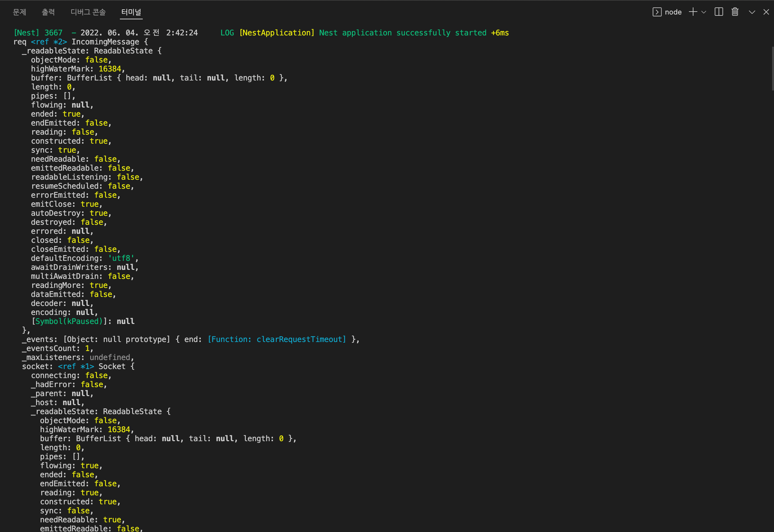
Task: Split the terminal pane
Action: tap(719, 12)
